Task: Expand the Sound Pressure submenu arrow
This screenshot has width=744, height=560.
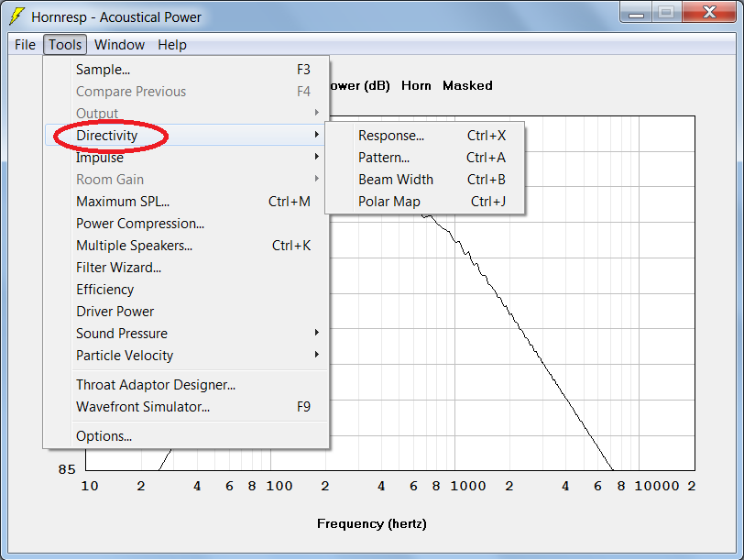Action: click(x=316, y=333)
